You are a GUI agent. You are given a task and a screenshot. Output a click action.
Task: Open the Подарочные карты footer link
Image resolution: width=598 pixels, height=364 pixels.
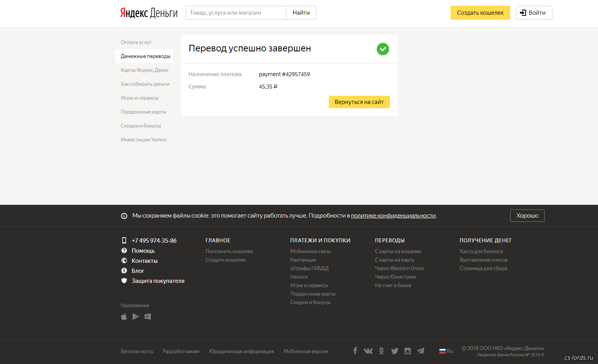(x=313, y=294)
